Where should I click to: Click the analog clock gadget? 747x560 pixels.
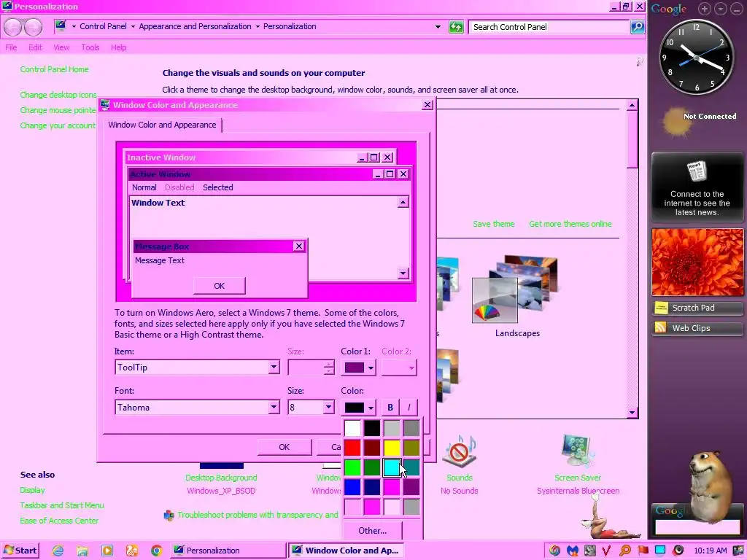click(697, 57)
